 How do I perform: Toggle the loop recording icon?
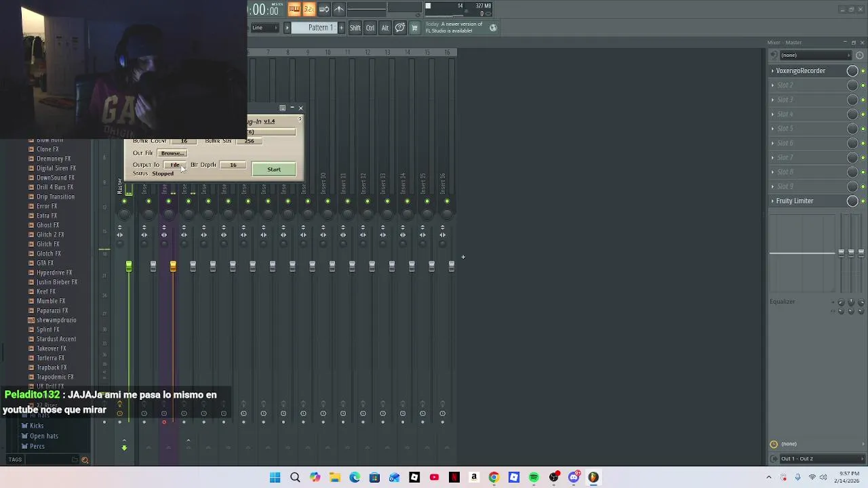(x=324, y=9)
